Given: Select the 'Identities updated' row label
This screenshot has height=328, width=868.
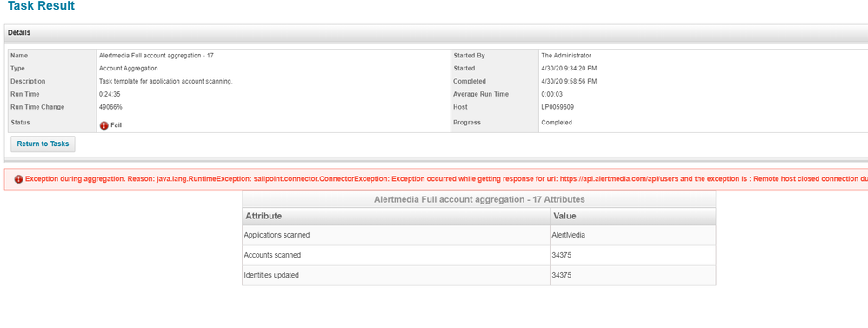Looking at the screenshot, I should (x=271, y=275).
